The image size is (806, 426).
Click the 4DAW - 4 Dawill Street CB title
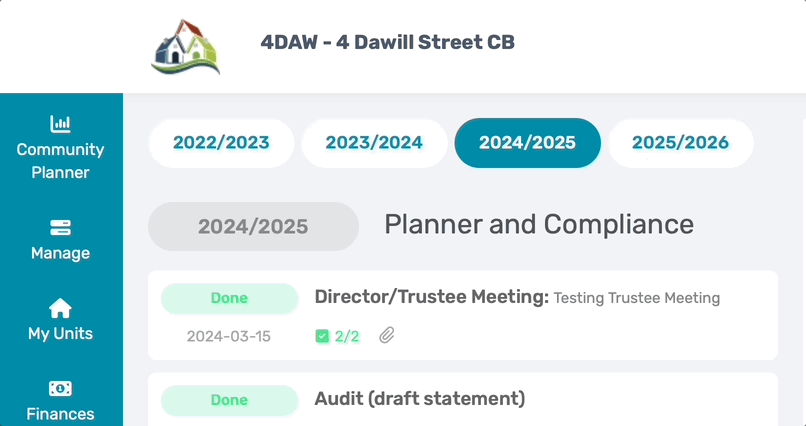[x=388, y=43]
